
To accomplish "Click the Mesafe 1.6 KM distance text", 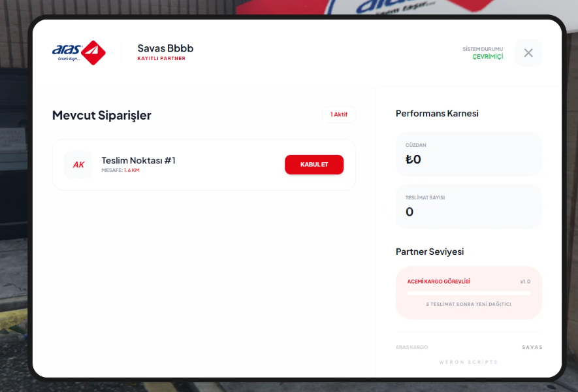I will pos(121,170).
